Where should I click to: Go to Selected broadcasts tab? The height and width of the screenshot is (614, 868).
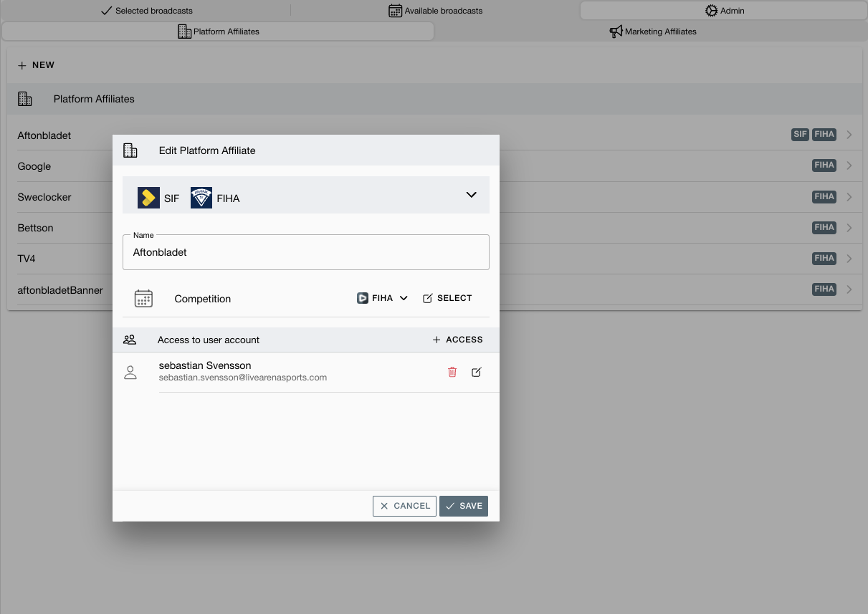[x=146, y=11]
